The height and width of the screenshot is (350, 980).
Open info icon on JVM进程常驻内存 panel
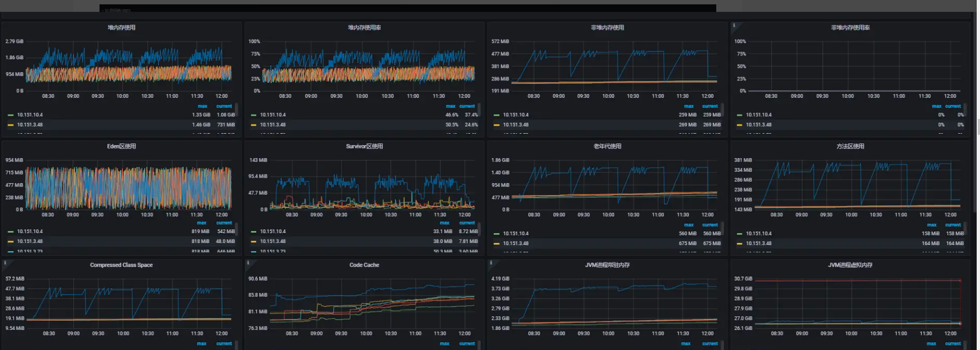coord(491,263)
